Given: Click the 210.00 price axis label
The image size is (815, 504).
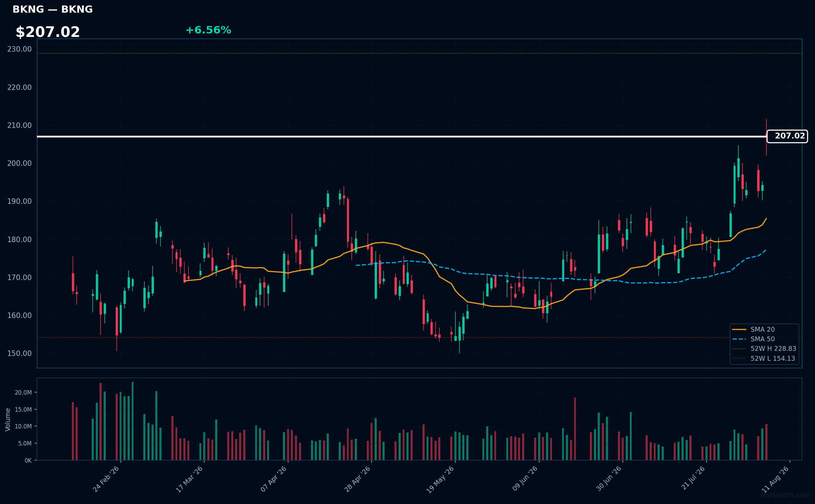Looking at the screenshot, I should [x=20, y=125].
